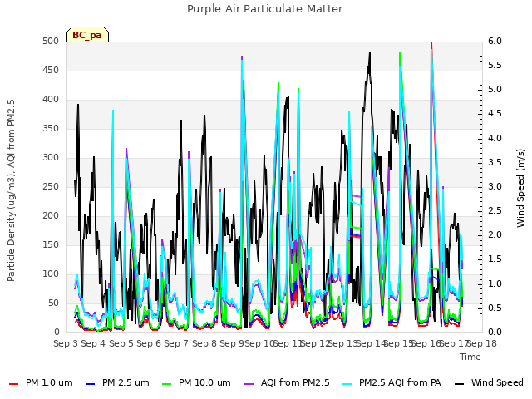Click the 400 left-axis tick label
Image resolution: width=532 pixels, height=399 pixels.
tap(51, 100)
